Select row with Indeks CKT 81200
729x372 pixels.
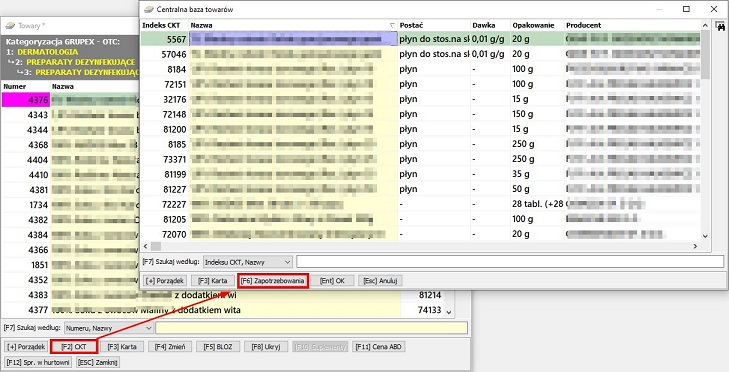421,129
